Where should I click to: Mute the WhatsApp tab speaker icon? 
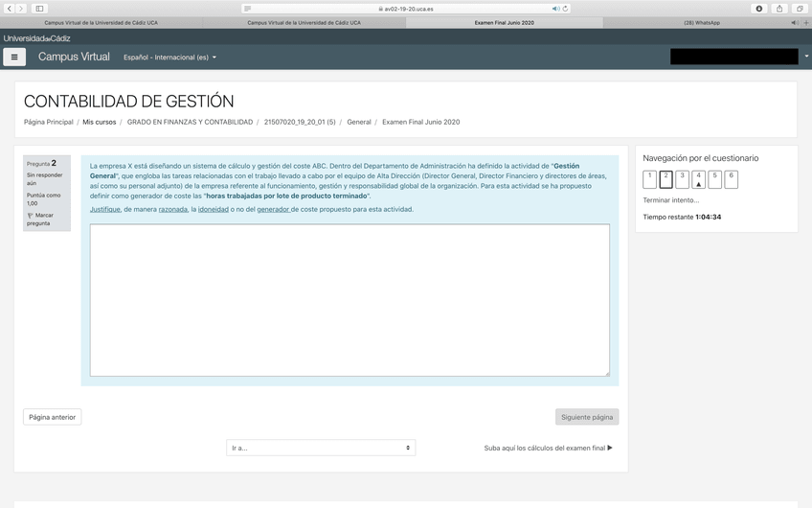pos(794,23)
